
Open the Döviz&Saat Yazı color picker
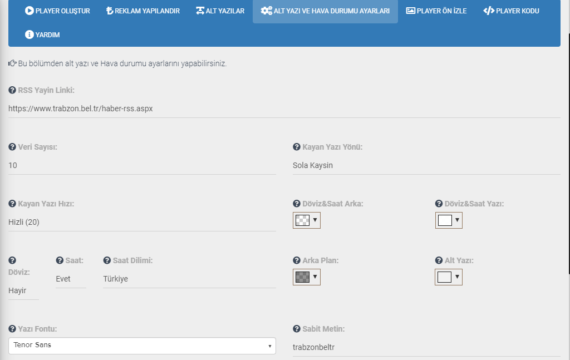tap(449, 220)
